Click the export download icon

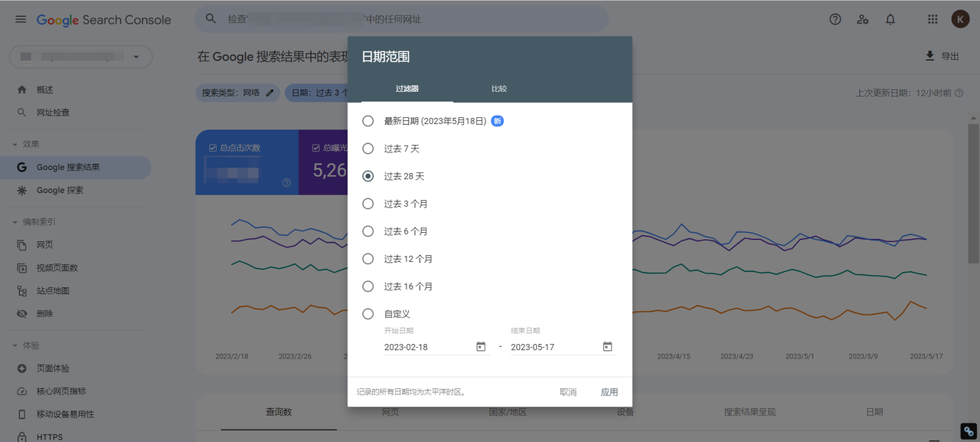929,56
